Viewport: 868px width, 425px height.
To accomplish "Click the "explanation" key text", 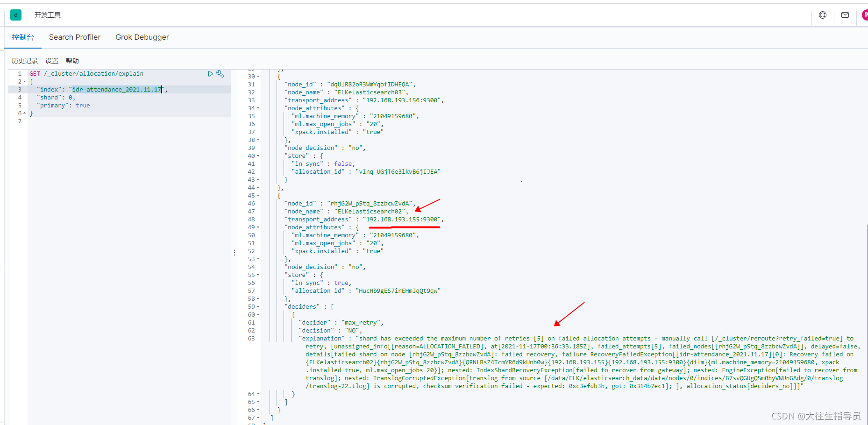I will (x=321, y=339).
